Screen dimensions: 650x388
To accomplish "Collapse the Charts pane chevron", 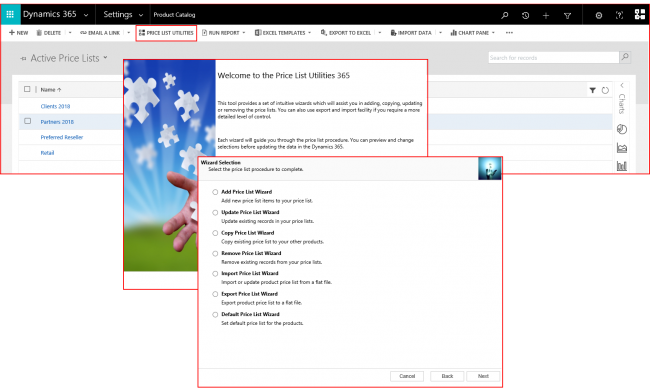I will coord(622,85).
